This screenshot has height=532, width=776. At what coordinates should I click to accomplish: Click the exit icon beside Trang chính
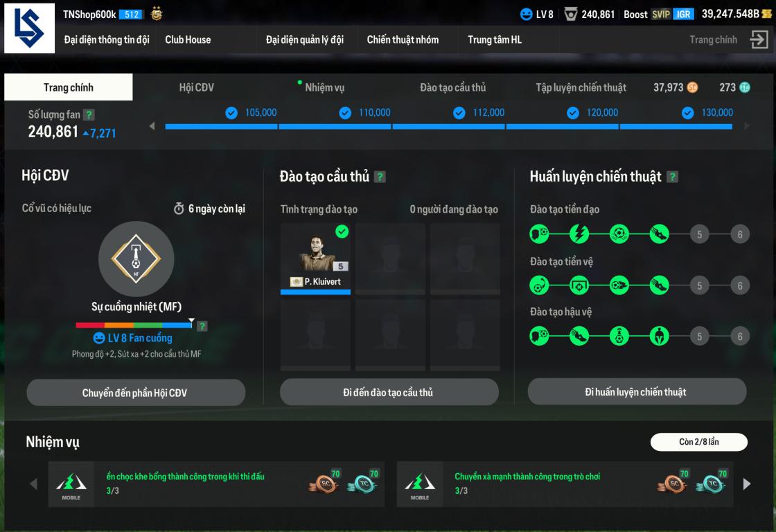coord(759,39)
